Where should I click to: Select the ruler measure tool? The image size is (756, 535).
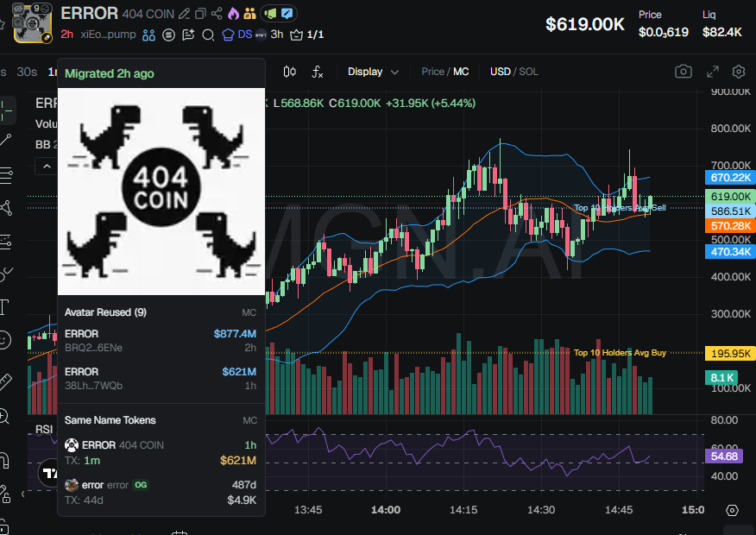(x=5, y=381)
